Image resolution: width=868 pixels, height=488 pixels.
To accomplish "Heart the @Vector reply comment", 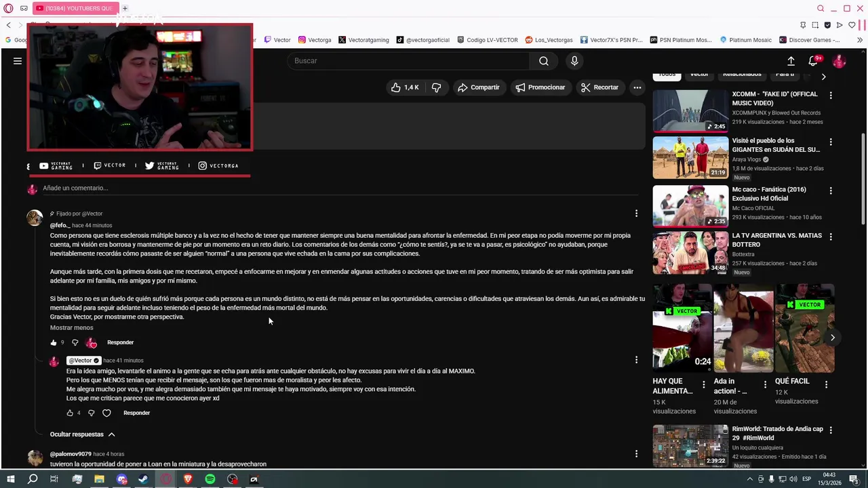I will point(106,413).
